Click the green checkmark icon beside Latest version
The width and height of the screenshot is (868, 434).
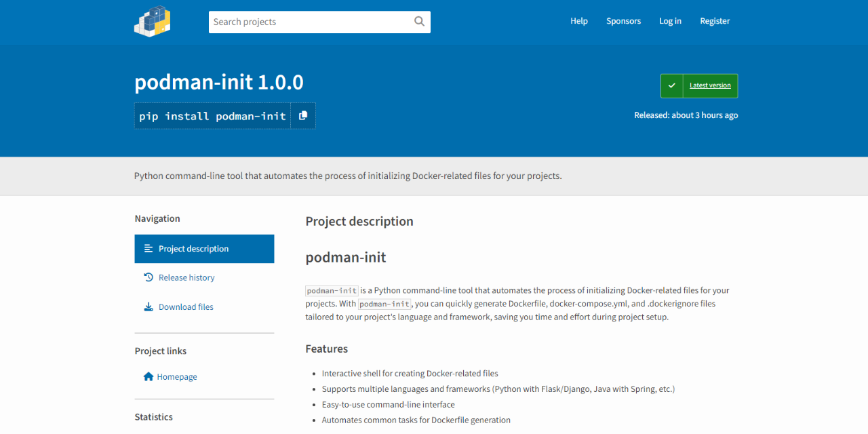[671, 85]
